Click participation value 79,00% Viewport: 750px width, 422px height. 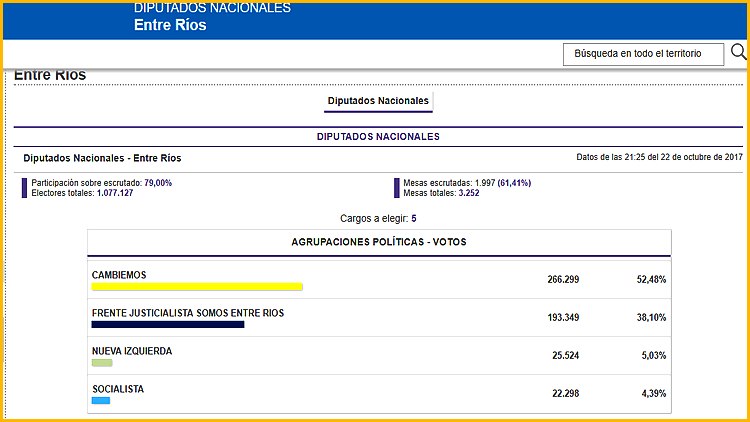[x=158, y=183]
